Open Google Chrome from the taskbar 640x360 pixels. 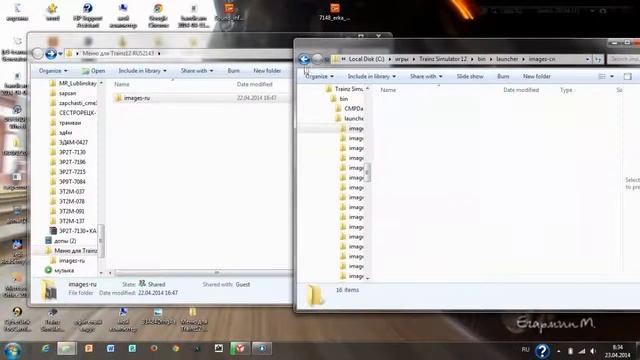click(176, 349)
